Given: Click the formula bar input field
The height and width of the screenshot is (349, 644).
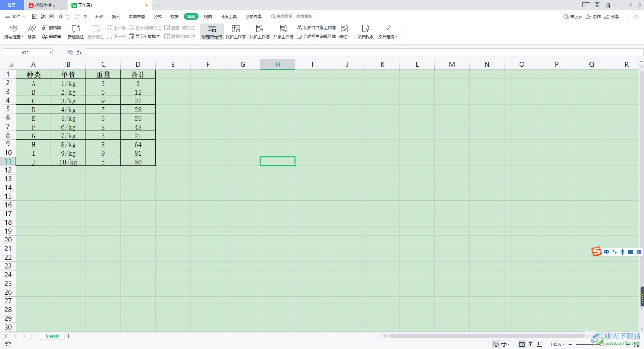Looking at the screenshot, I should click(364, 52).
